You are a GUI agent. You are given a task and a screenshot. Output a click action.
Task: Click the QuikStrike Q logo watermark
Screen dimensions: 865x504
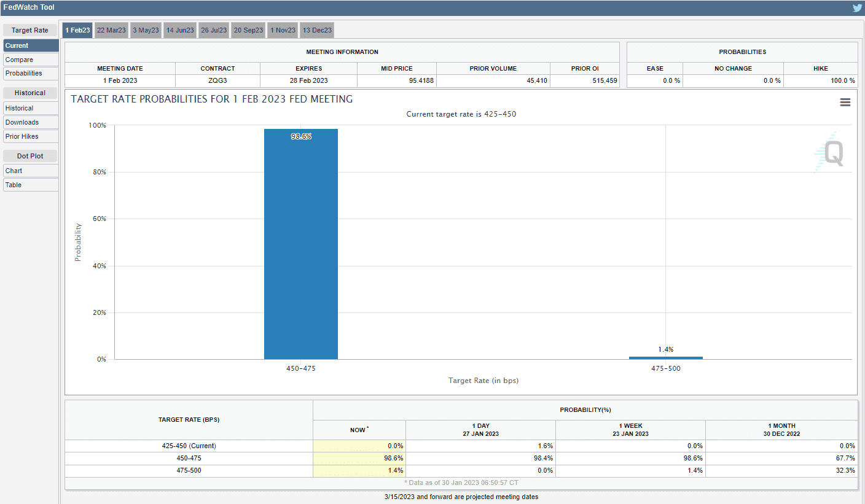click(x=831, y=152)
